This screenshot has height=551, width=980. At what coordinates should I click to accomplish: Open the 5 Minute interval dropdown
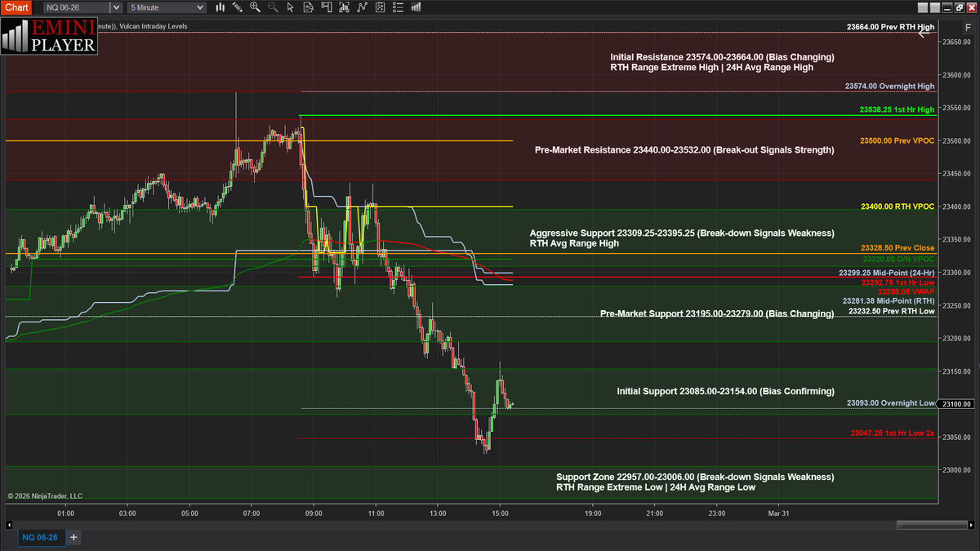(166, 7)
